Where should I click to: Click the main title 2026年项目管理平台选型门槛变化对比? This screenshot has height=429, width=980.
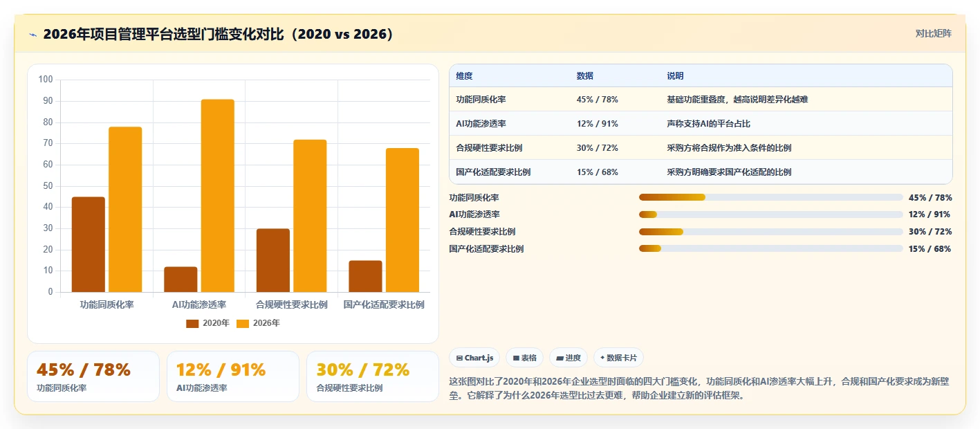219,35
